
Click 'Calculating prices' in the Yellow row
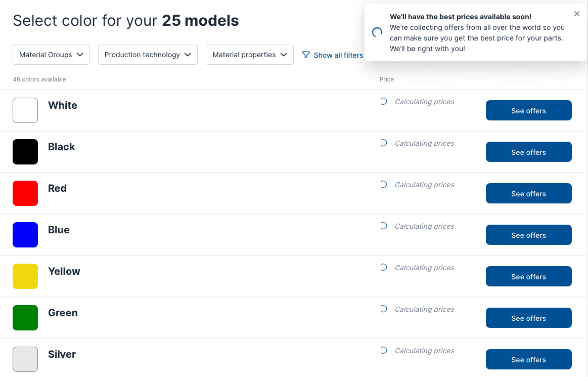[425, 268]
